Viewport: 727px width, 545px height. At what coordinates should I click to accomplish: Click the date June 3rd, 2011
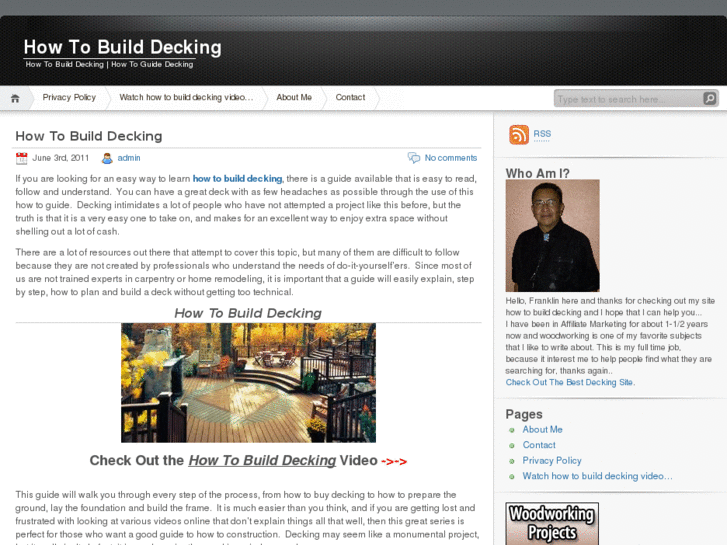pyautogui.click(x=60, y=158)
